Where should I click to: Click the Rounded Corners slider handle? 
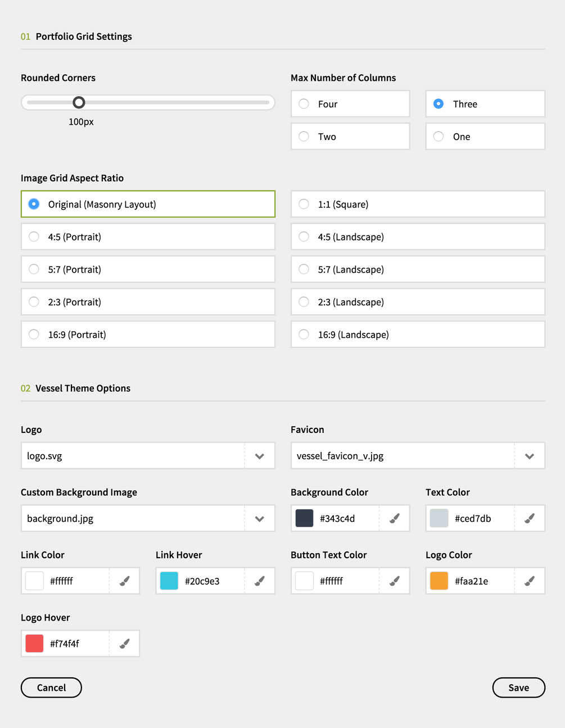point(79,102)
